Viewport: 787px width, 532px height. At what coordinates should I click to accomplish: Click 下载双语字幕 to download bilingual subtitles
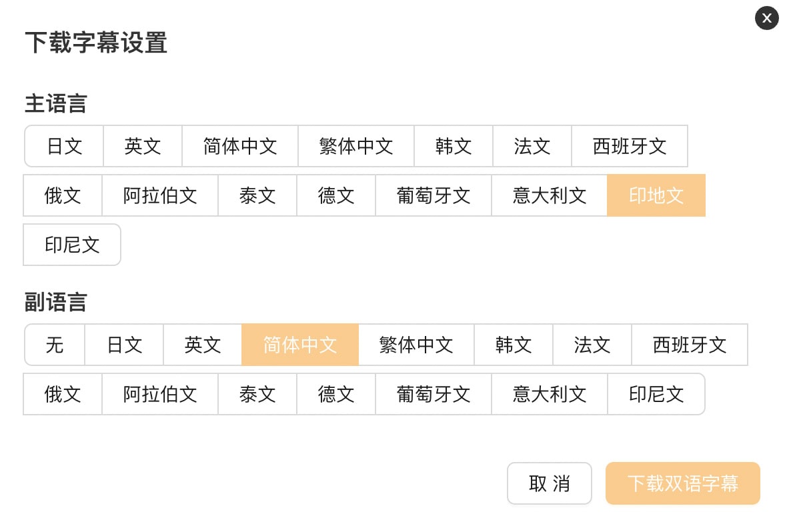point(682,483)
